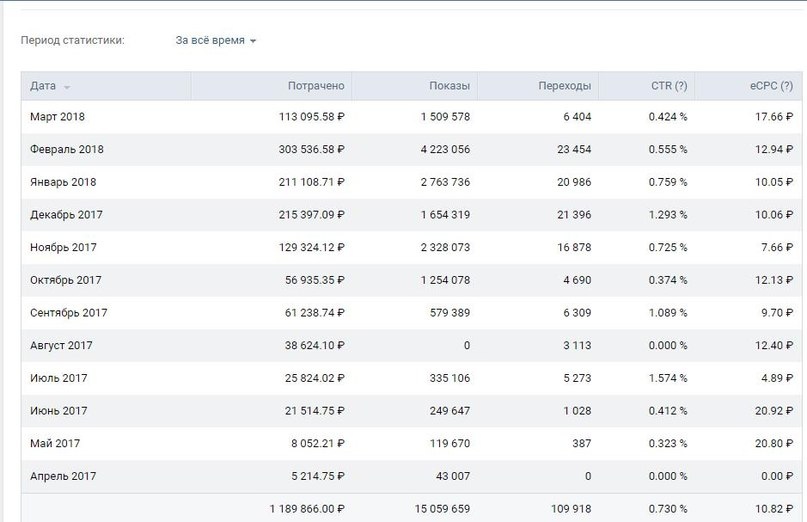Open the Декабрь 2017 statistics row

click(411, 215)
